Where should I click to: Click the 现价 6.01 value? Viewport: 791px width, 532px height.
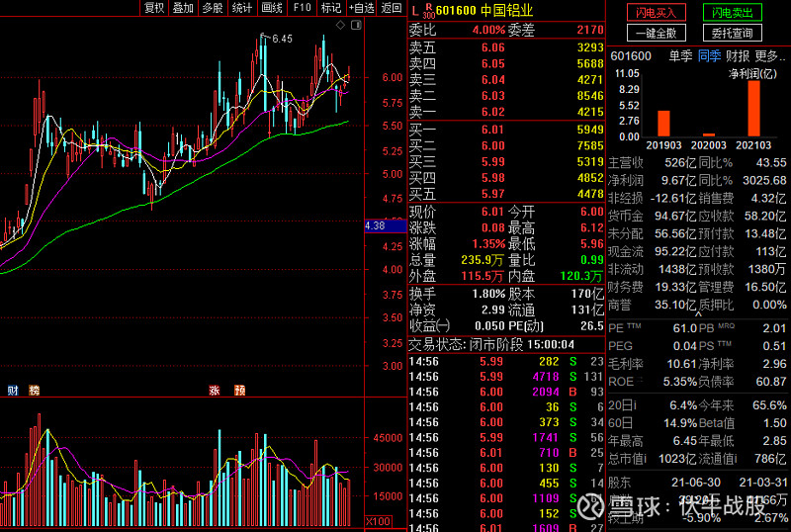(492, 212)
